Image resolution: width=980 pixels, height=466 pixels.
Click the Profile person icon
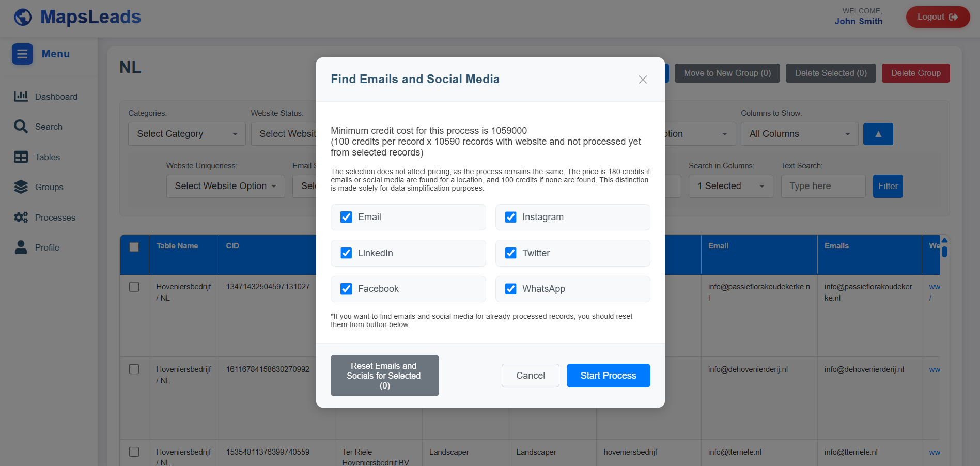tap(21, 247)
